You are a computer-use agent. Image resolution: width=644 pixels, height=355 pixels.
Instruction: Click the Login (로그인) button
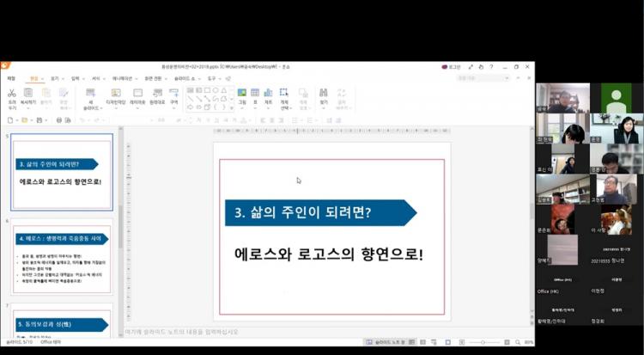pyautogui.click(x=451, y=66)
